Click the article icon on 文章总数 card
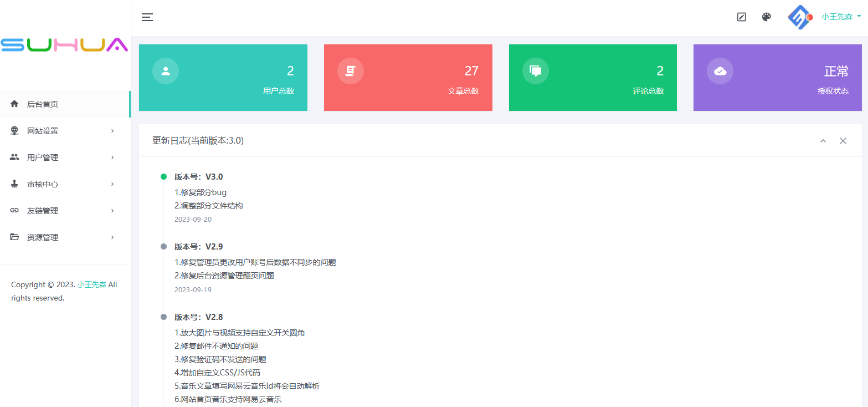868x407 pixels. pos(350,71)
